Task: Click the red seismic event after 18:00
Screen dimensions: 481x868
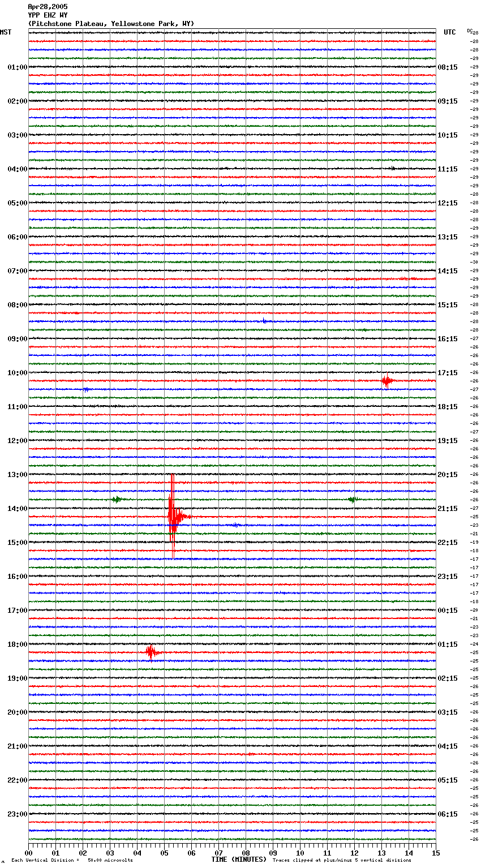Action: [x=151, y=652]
